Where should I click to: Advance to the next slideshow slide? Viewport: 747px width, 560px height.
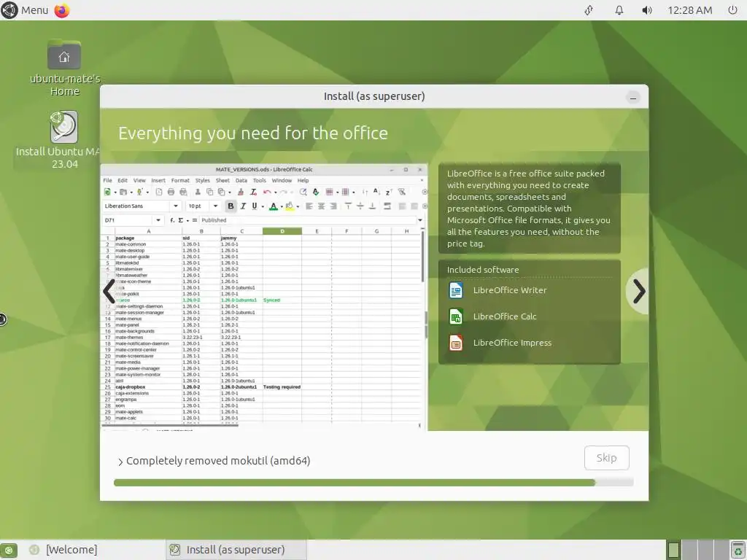pos(638,291)
